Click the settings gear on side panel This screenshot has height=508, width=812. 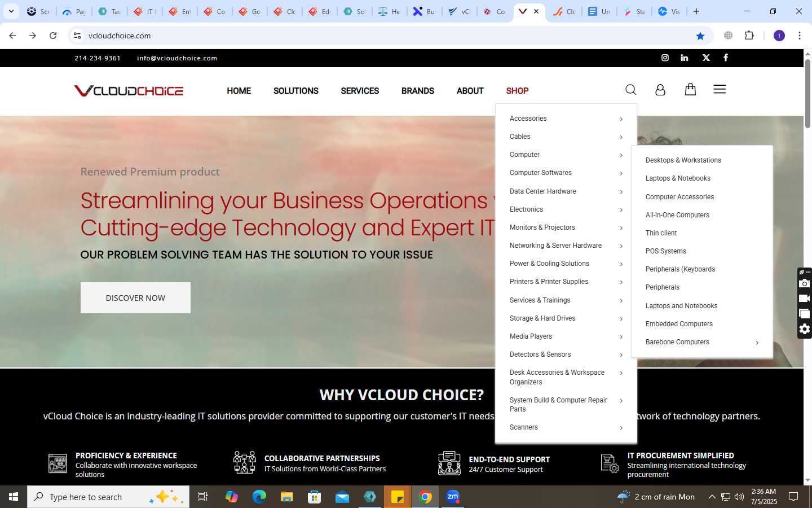[805, 329]
